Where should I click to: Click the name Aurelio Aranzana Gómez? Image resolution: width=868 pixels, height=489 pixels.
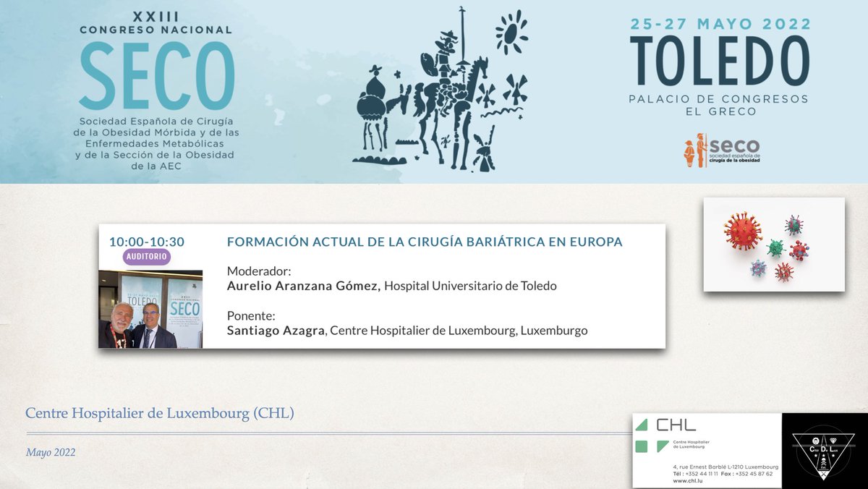click(303, 286)
